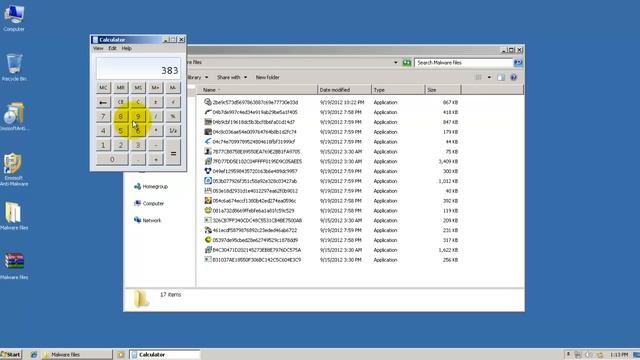The height and width of the screenshot is (360, 640).
Task: Select Network in the navigation pane
Action: point(148,220)
